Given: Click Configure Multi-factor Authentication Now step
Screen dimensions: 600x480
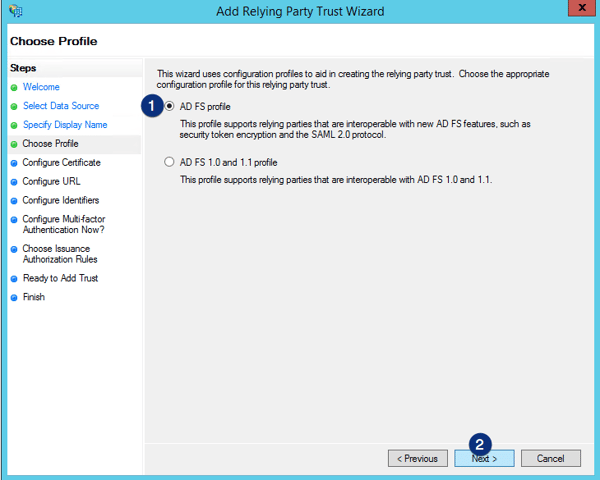Looking at the screenshot, I should pyautogui.click(x=63, y=224).
